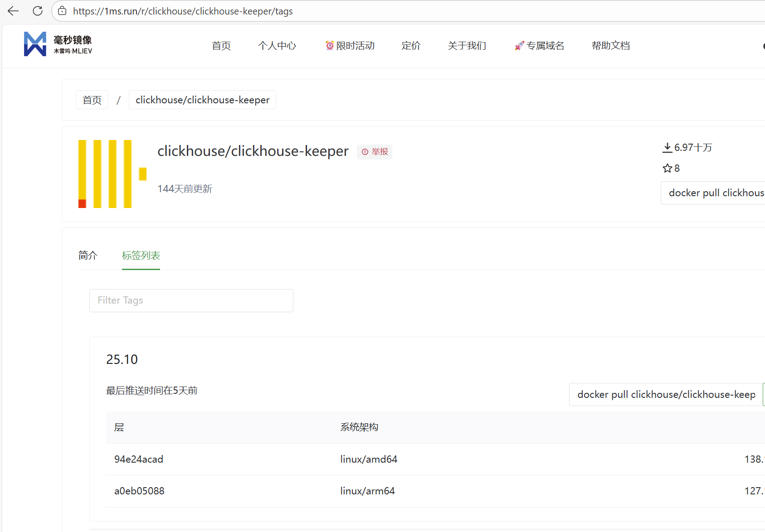Click the ClickHouse yellow bars logo
Viewport: 765px width, 532px height.
pyautogui.click(x=112, y=174)
